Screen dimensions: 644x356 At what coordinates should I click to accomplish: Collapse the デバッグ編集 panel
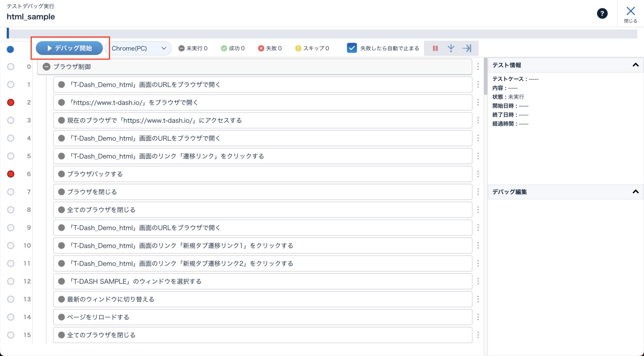click(635, 192)
